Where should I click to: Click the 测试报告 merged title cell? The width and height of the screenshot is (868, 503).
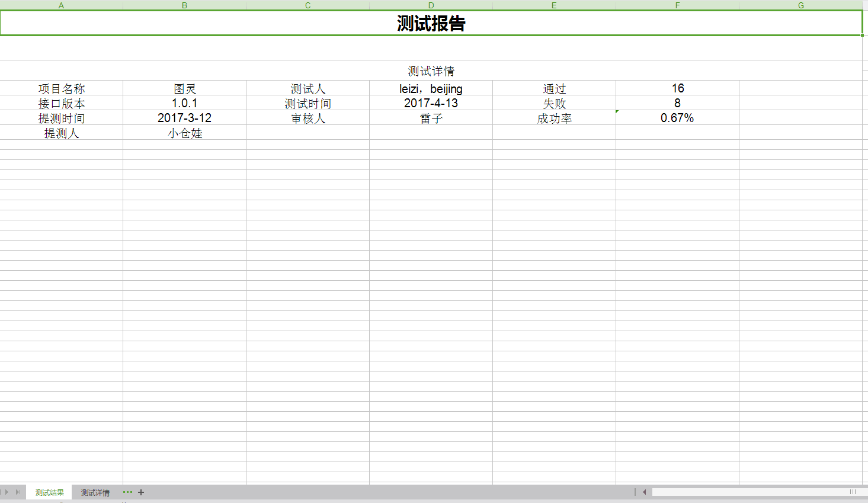(431, 24)
